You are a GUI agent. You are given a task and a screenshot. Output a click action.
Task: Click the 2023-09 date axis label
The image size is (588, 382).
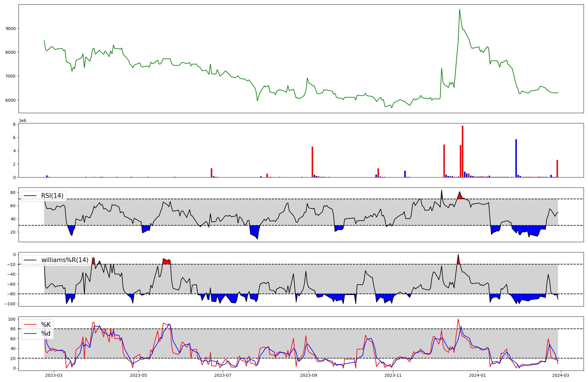point(309,375)
